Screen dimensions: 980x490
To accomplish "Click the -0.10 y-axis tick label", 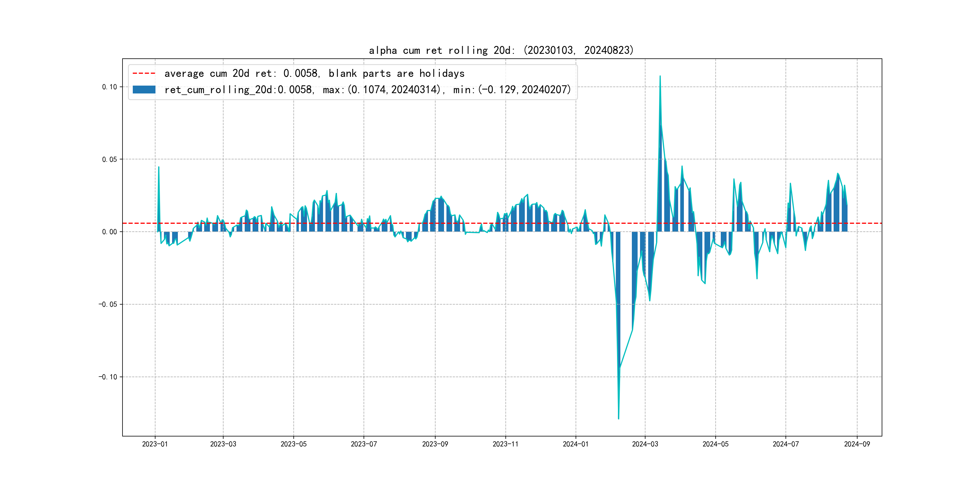I will click(108, 377).
